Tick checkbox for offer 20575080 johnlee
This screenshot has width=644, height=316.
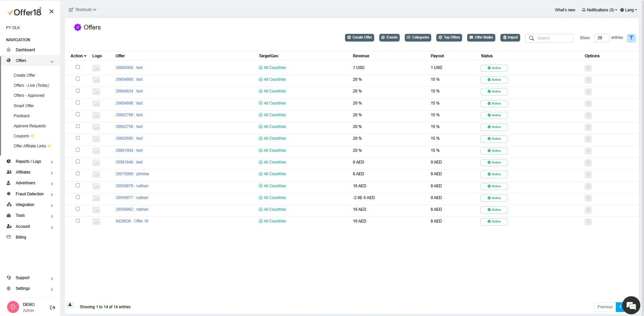[x=78, y=173]
